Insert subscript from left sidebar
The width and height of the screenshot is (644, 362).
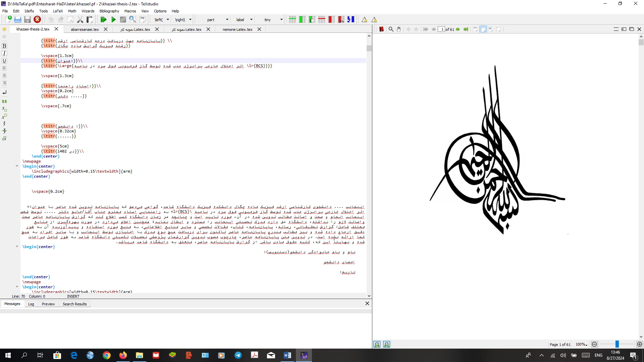pos(4,109)
